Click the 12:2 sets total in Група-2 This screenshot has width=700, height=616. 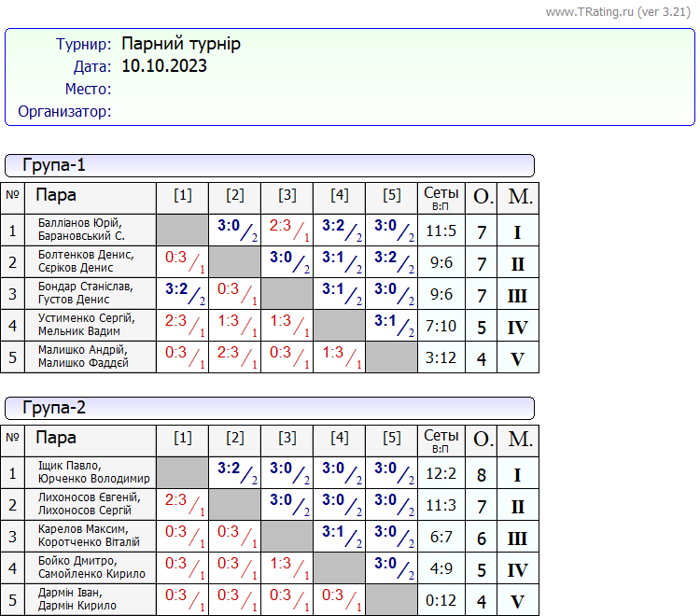point(441,474)
